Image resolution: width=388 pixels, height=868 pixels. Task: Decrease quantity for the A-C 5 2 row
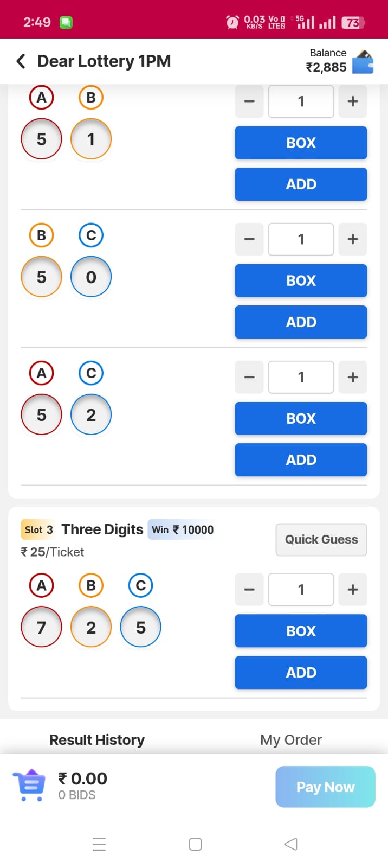point(249,377)
